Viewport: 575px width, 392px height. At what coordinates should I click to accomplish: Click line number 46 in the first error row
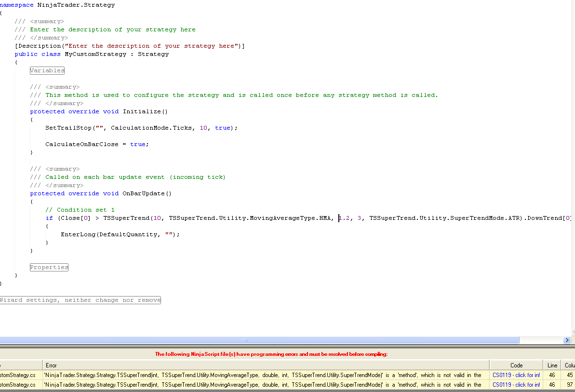pos(552,375)
